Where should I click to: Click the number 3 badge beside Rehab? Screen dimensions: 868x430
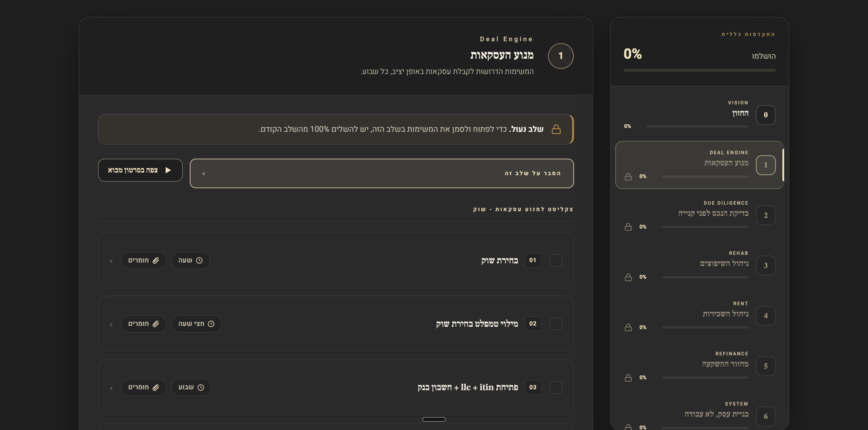(766, 265)
